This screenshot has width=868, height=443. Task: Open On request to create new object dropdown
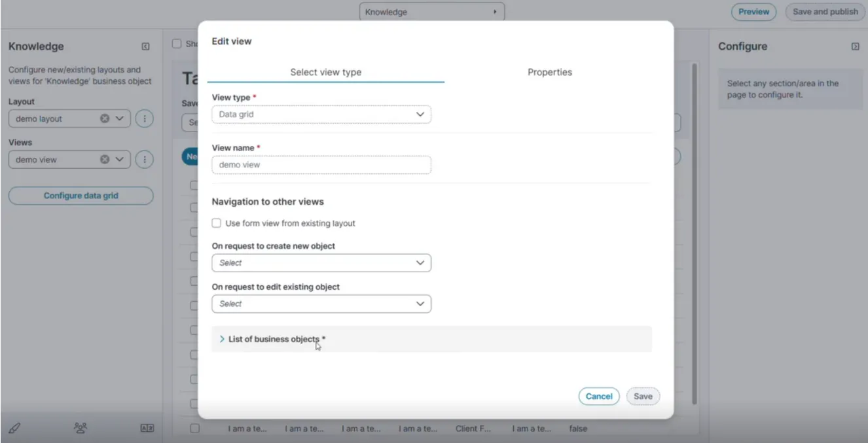[321, 263]
